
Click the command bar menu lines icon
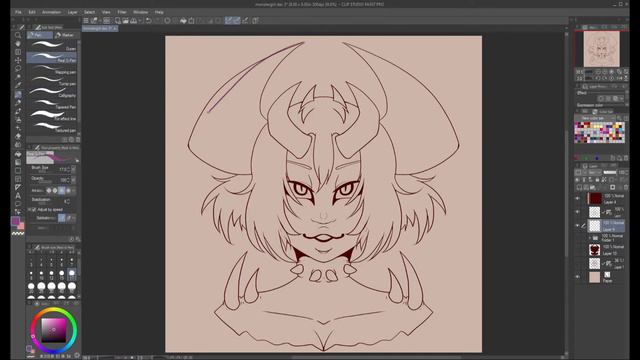coord(86,20)
